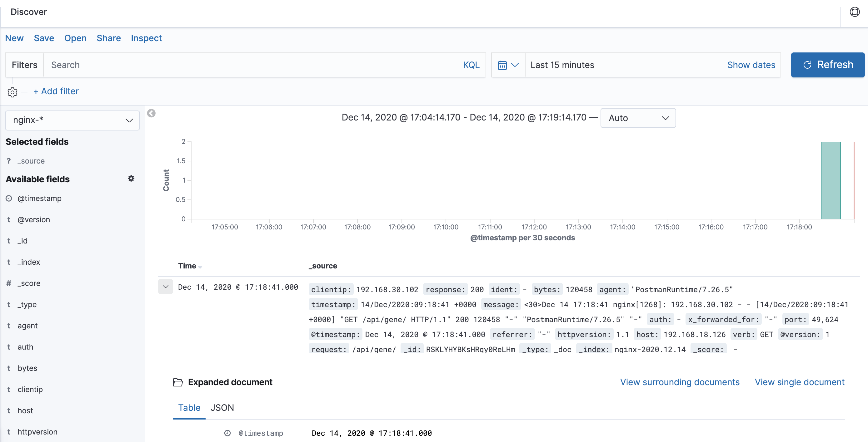Click the filter options gear icon
Screen dimensions: 868x442
[12, 92]
